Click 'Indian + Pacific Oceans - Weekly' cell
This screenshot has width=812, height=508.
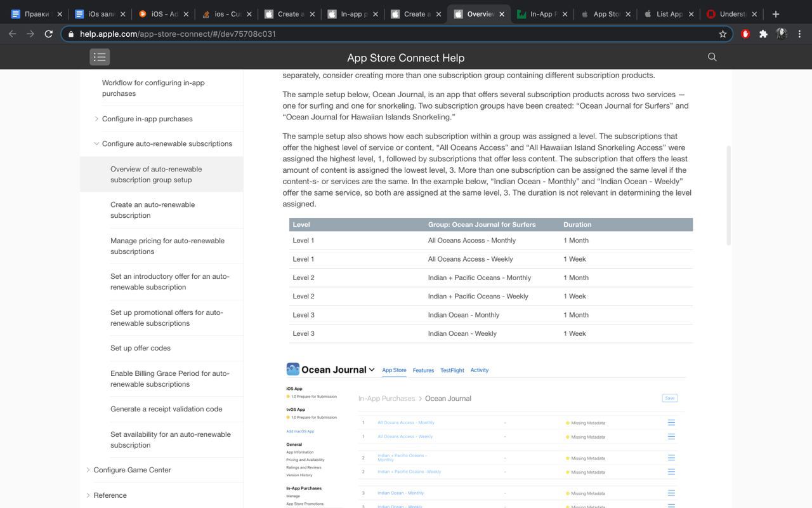(x=478, y=297)
